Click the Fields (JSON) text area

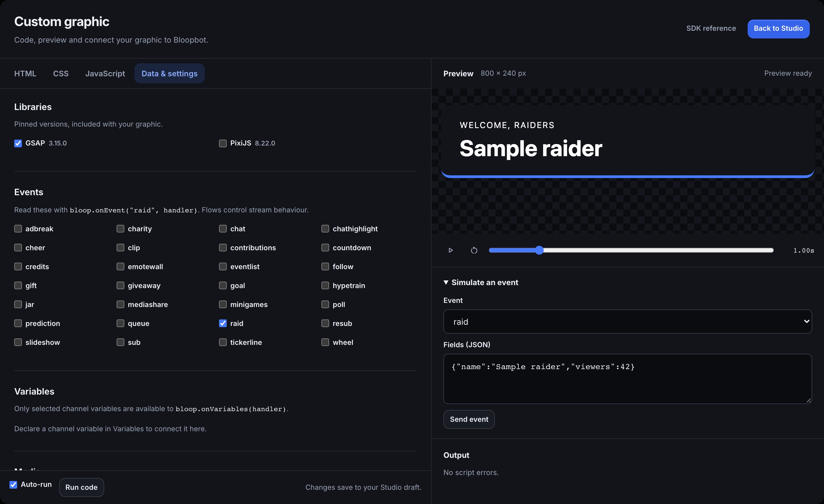pyautogui.click(x=627, y=379)
